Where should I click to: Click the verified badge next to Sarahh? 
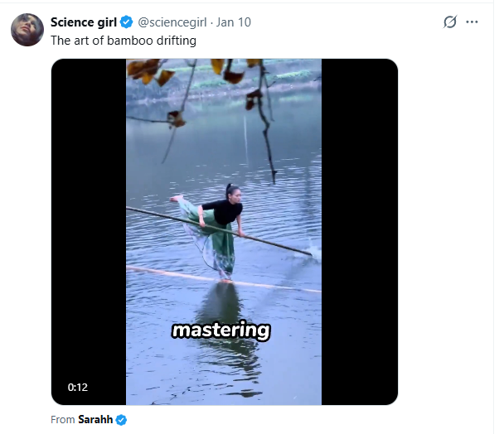pos(121,420)
